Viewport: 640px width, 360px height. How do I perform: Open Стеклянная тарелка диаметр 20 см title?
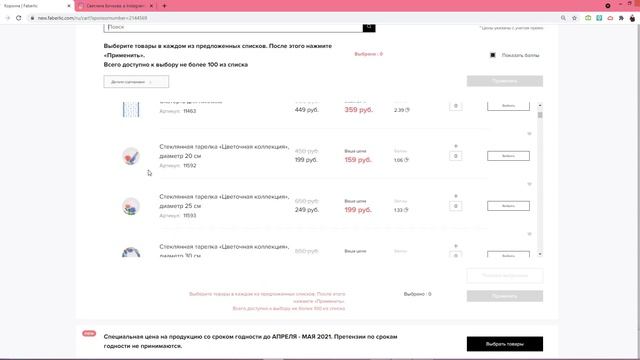224,151
